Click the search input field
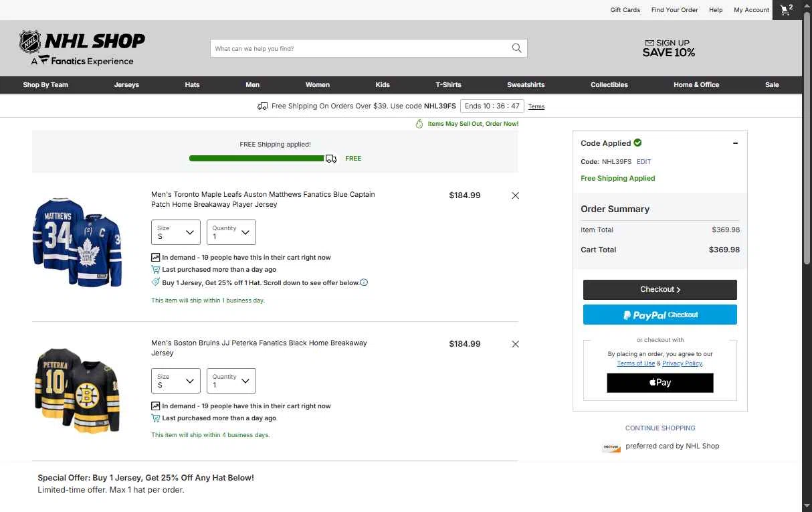This screenshot has width=812, height=512. [x=360, y=48]
